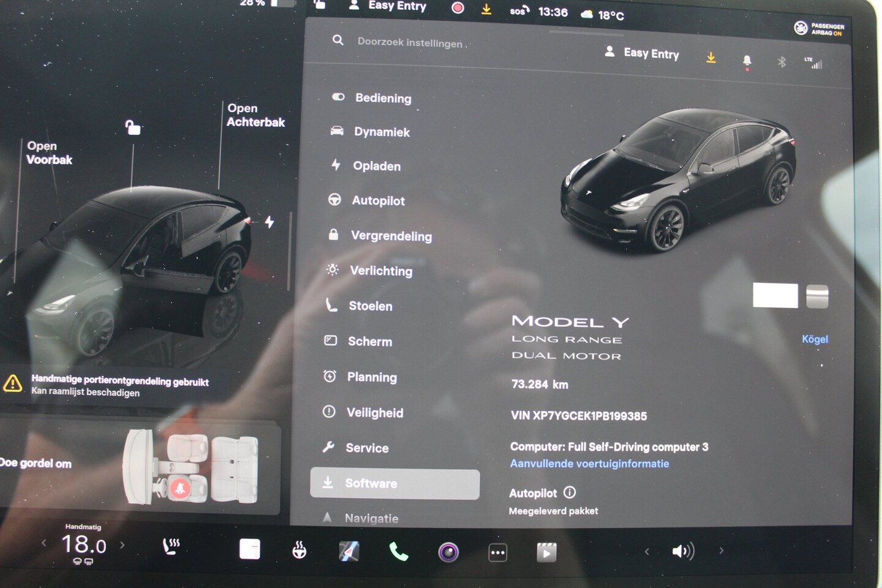Launch the Theater video app icon

pos(546,552)
